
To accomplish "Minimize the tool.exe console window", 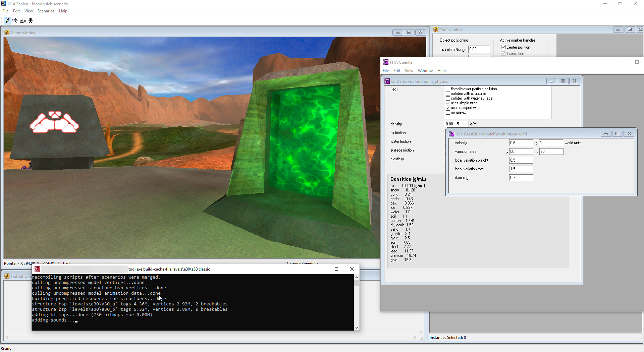I will tap(321, 269).
